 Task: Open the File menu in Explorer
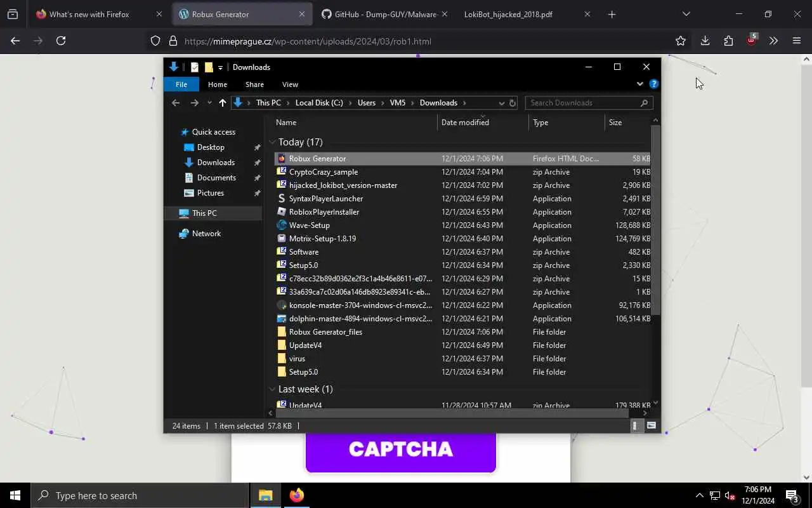[x=181, y=84]
